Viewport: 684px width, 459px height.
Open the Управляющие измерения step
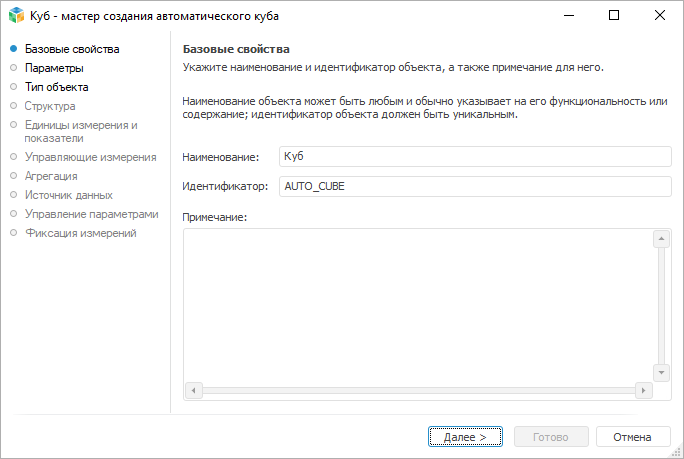click(90, 157)
